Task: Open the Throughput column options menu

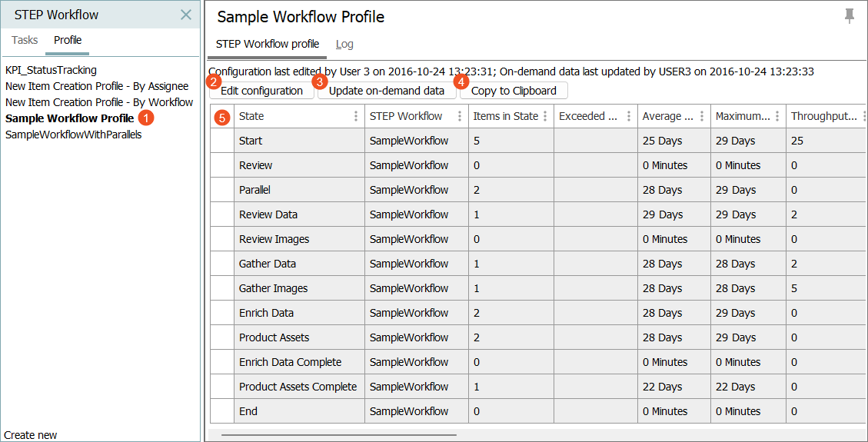Action: (863, 116)
